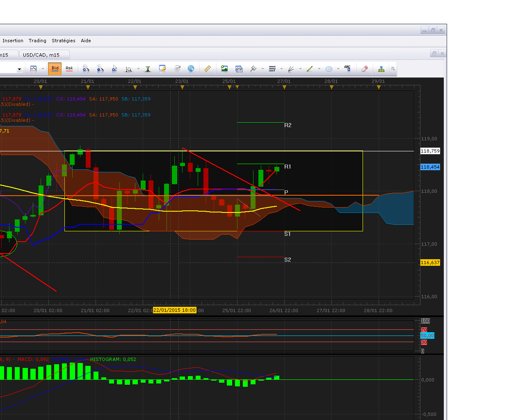Open the Trading menu
The image size is (525, 420).
[37, 41]
